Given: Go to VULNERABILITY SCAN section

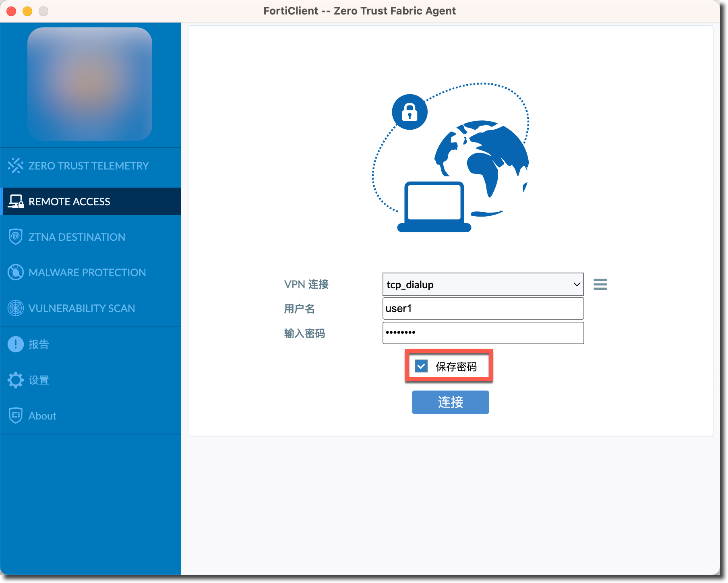Looking at the screenshot, I should (x=82, y=308).
